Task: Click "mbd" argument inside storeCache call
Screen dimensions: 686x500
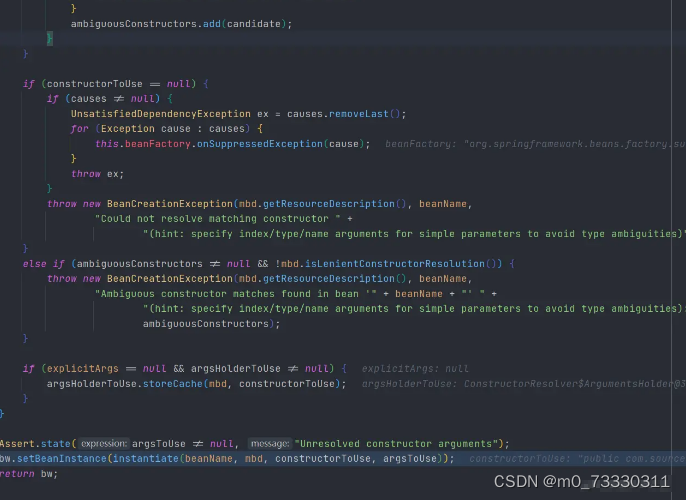Action: click(x=218, y=384)
